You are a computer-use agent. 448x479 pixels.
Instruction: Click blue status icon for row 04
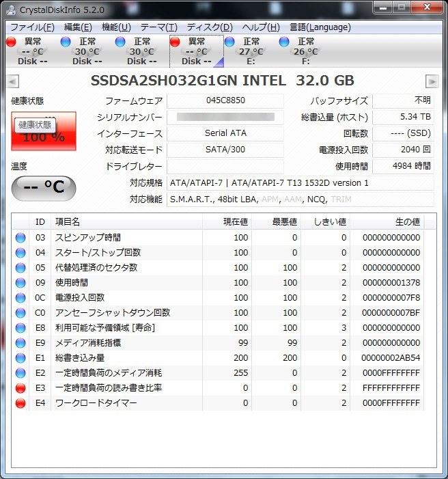click(x=20, y=253)
